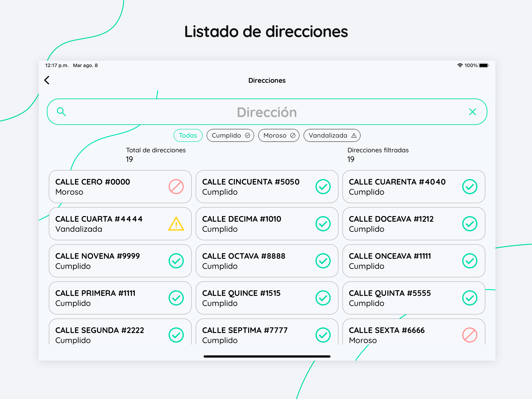The image size is (532, 399).
Task: Click the checkmark icon on CALLE DECIMA #1010
Action: tap(323, 224)
